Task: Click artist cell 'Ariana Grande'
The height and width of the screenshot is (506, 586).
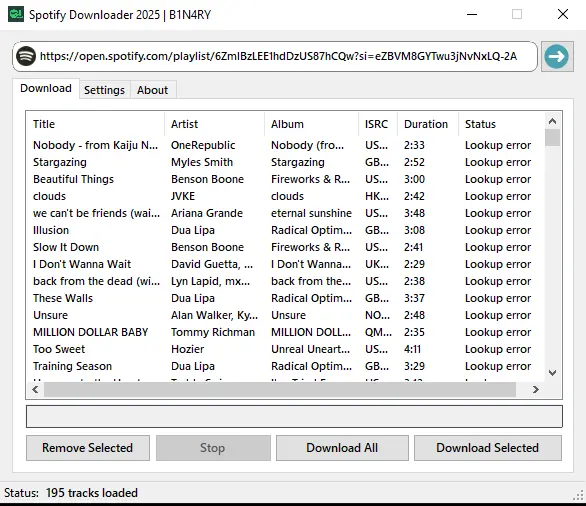Action: pyautogui.click(x=207, y=213)
